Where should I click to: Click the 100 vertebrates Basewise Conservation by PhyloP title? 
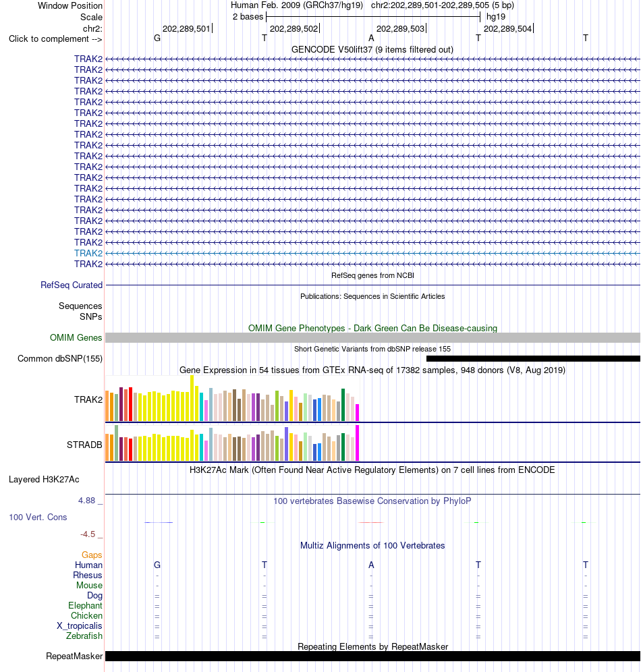(372, 501)
